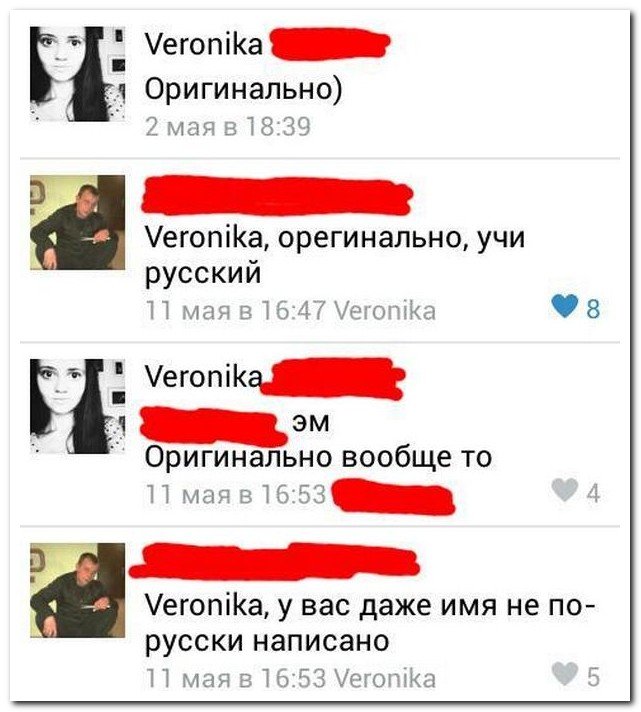Click the redacted mention before 'эм'
The height and width of the screenshot is (712, 641).
[213, 425]
